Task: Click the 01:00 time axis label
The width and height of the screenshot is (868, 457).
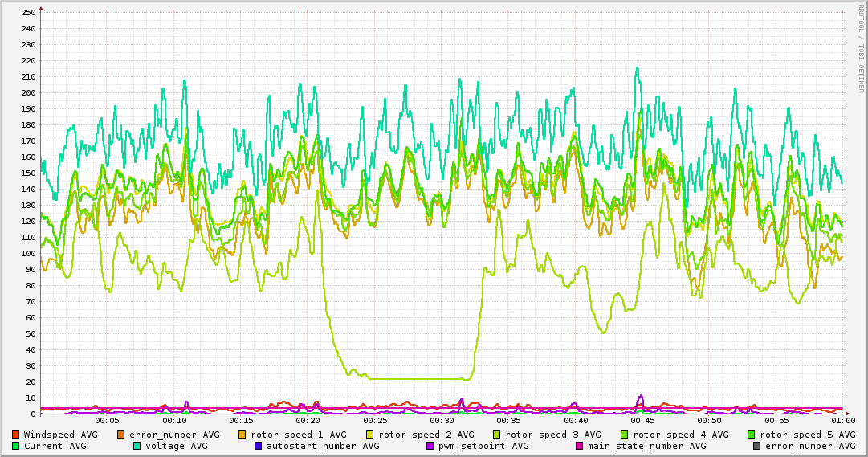Action: (843, 421)
